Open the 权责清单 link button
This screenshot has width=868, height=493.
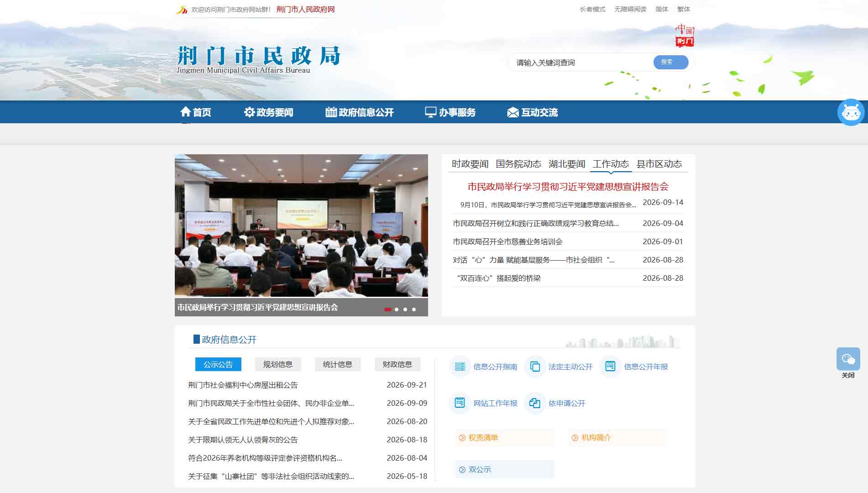point(504,438)
